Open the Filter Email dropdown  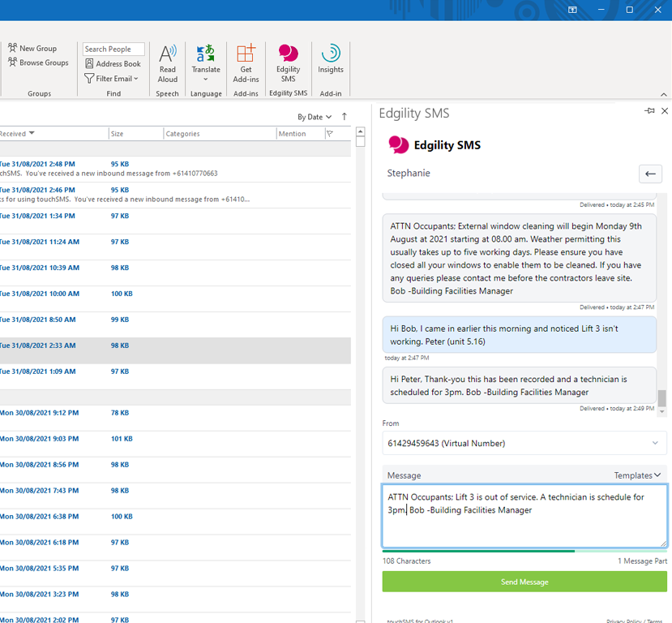tap(111, 79)
